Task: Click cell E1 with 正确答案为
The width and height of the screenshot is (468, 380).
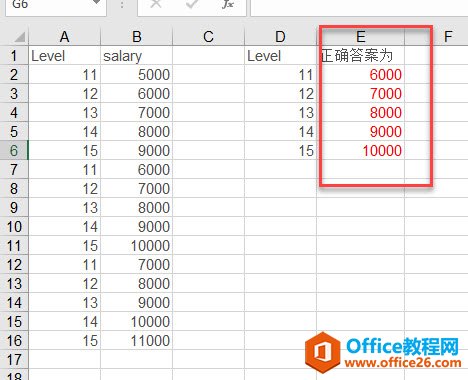Action: click(x=361, y=55)
